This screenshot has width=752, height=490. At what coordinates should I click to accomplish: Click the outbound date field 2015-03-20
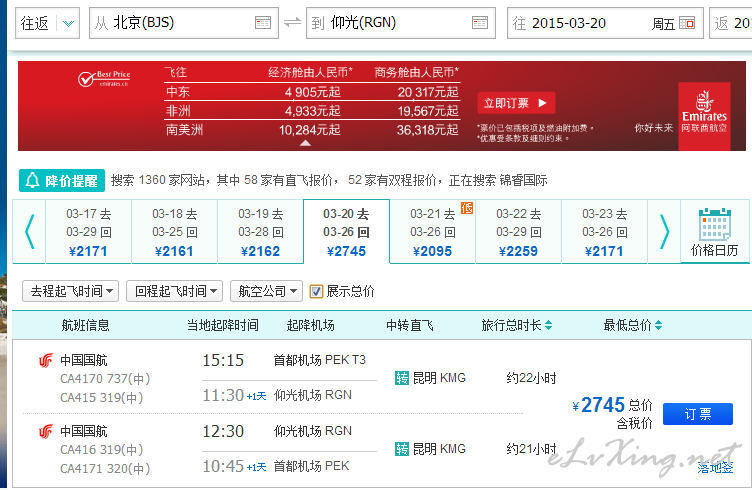[605, 23]
